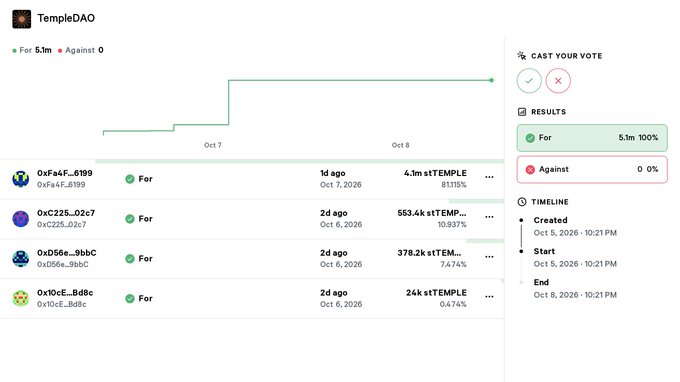The image size is (680, 382).
Task: Cast an Against vote with X button
Action: click(558, 81)
